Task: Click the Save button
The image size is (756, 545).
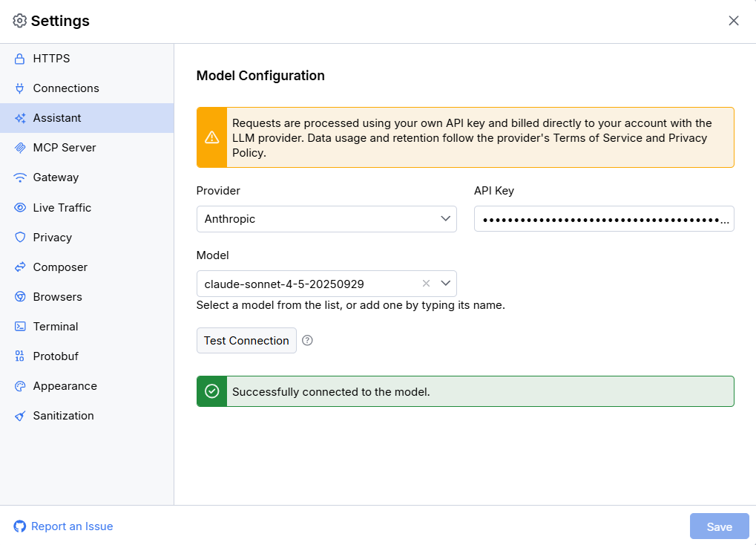Action: (x=718, y=526)
